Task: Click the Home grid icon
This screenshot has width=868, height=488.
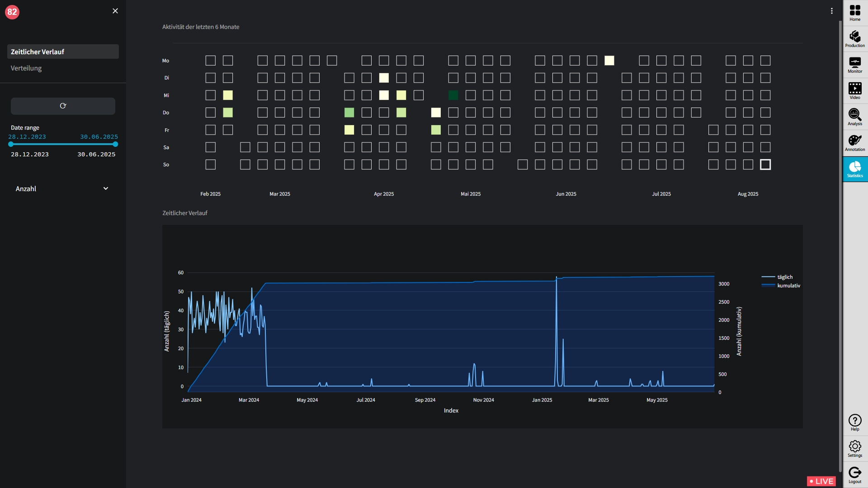Action: [855, 12]
